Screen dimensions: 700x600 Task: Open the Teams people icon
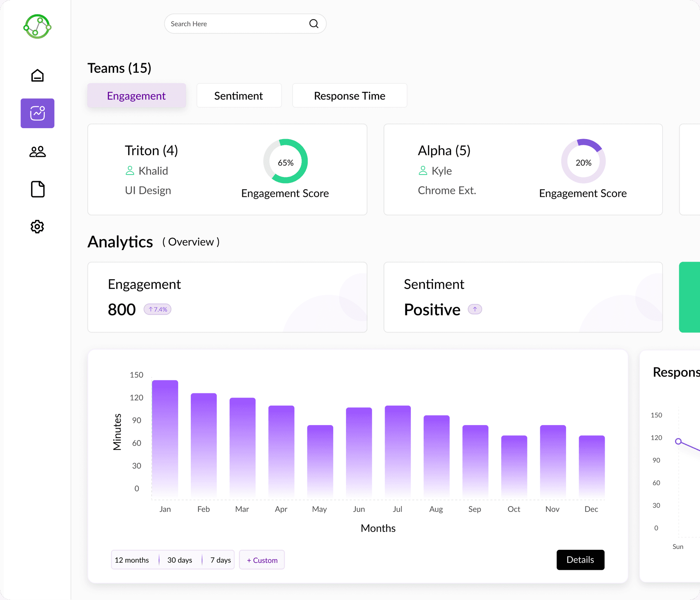tap(37, 151)
